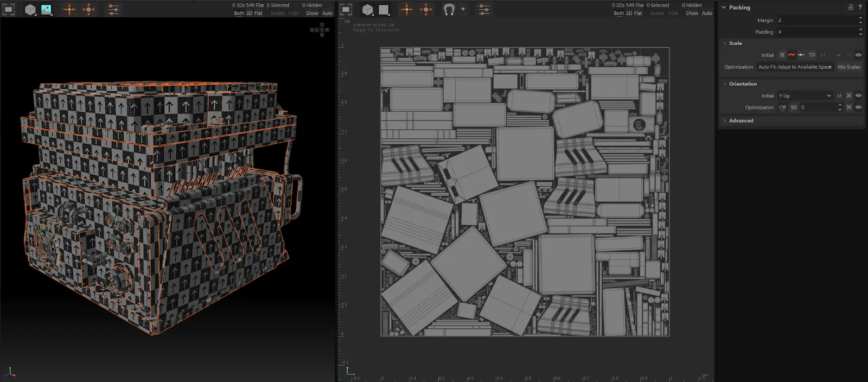
Task: Click the Mix Scales button
Action: point(848,67)
